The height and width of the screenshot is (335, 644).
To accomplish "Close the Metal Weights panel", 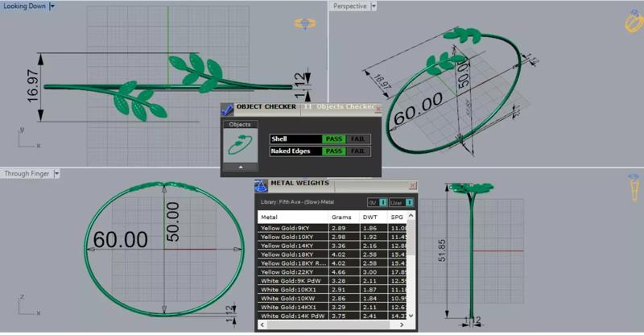I will pyautogui.click(x=413, y=186).
